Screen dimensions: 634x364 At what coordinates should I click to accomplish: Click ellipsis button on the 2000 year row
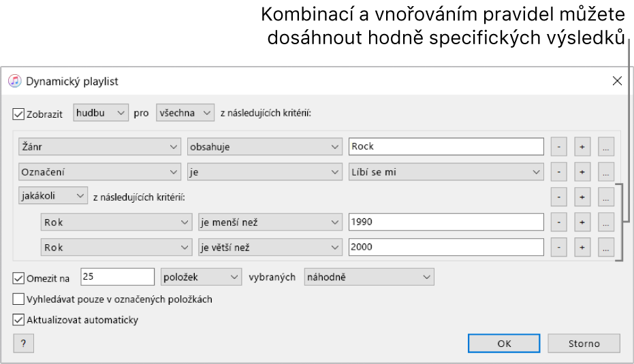605,247
